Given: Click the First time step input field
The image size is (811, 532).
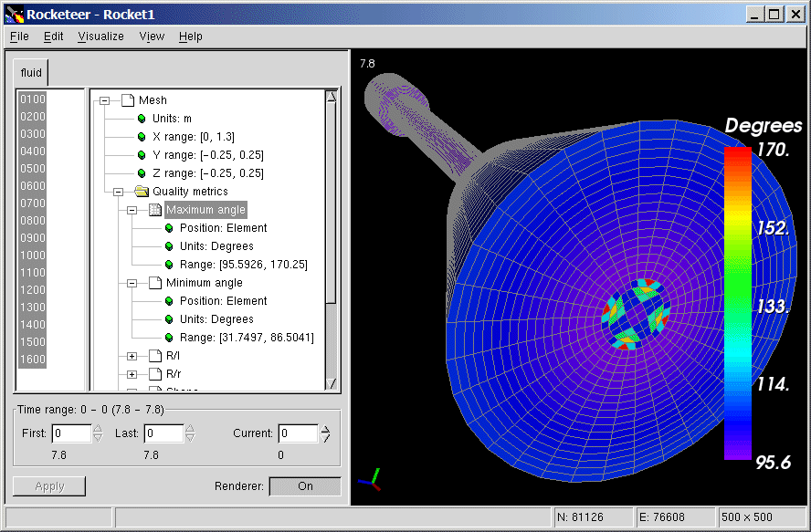Looking at the screenshot, I should click(x=72, y=433).
